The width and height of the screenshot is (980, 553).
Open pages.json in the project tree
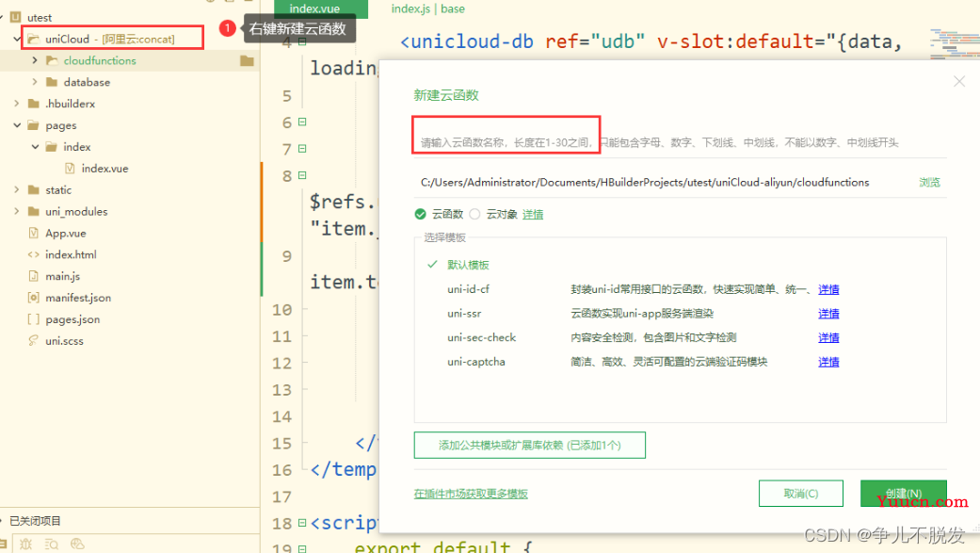(x=72, y=319)
